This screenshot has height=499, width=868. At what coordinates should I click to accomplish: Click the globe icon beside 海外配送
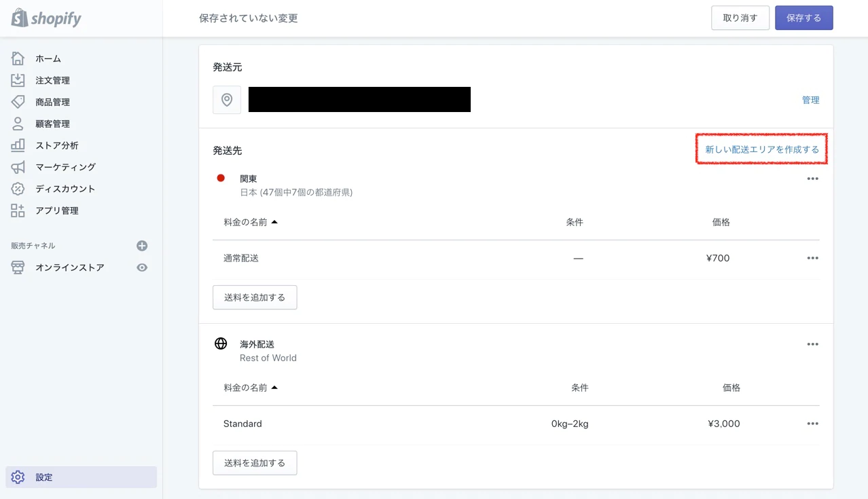221,344
